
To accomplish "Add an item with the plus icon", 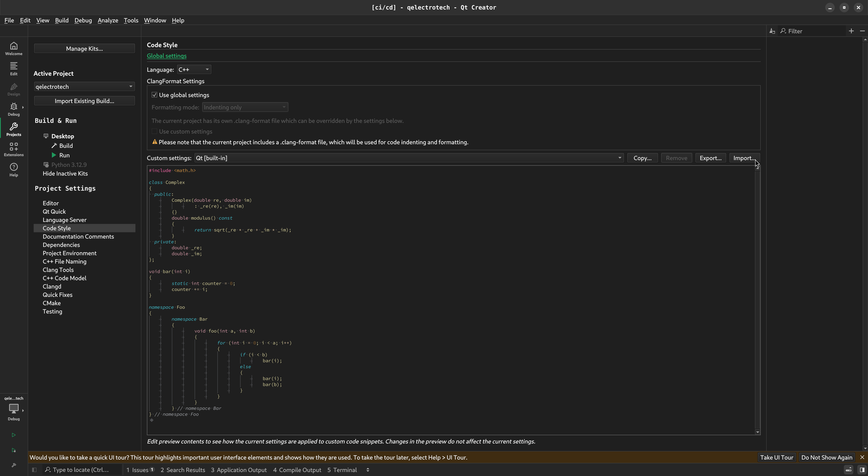I will point(851,31).
